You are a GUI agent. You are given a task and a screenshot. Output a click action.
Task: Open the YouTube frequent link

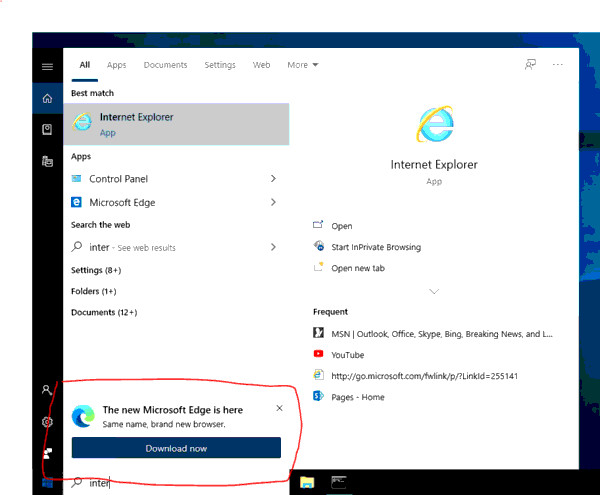pyautogui.click(x=347, y=355)
